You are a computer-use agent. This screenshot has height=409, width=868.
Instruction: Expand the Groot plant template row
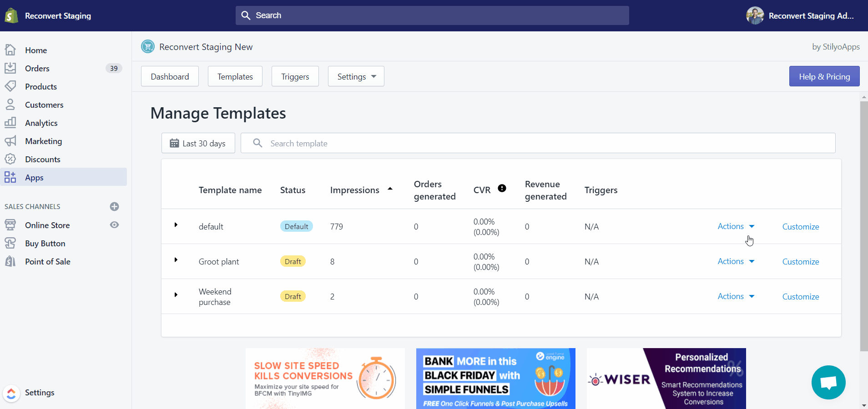(176, 260)
